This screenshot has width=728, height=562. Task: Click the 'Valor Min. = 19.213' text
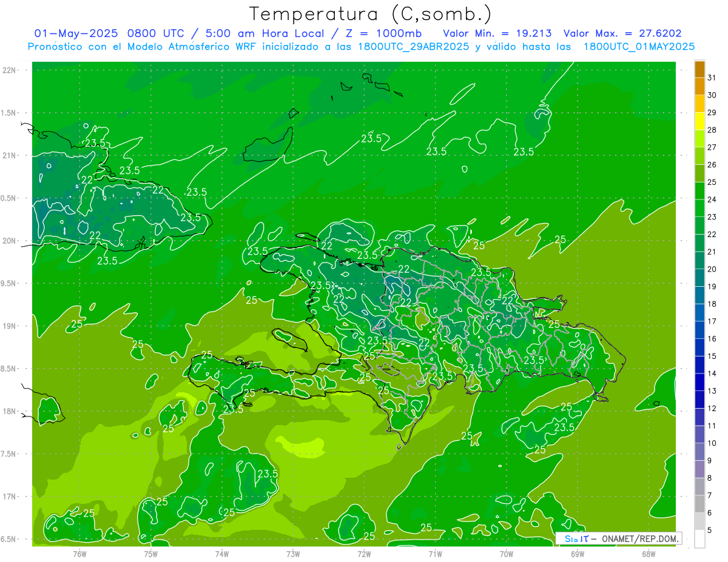(x=499, y=33)
